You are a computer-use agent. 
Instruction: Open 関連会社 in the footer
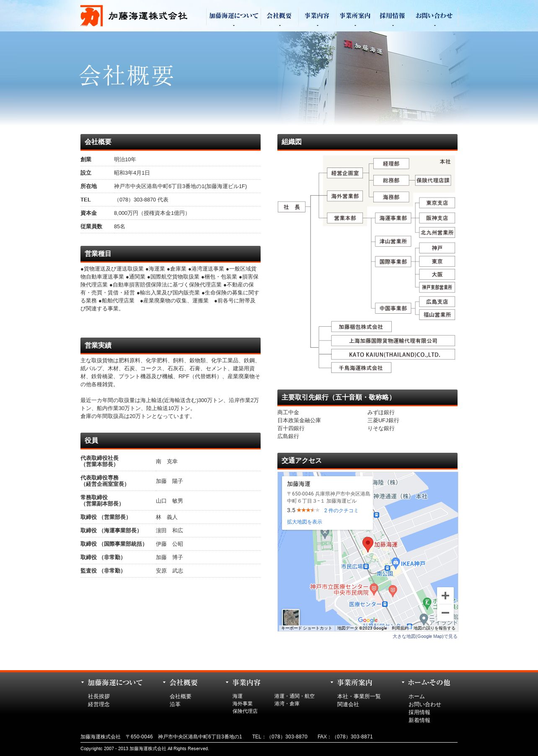click(x=348, y=704)
